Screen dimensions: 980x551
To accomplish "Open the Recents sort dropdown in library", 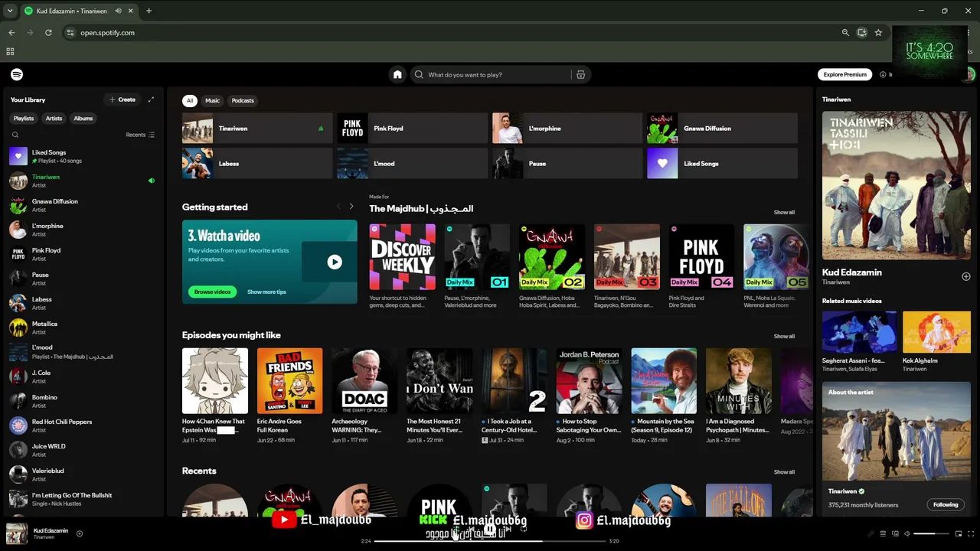I will [x=140, y=135].
